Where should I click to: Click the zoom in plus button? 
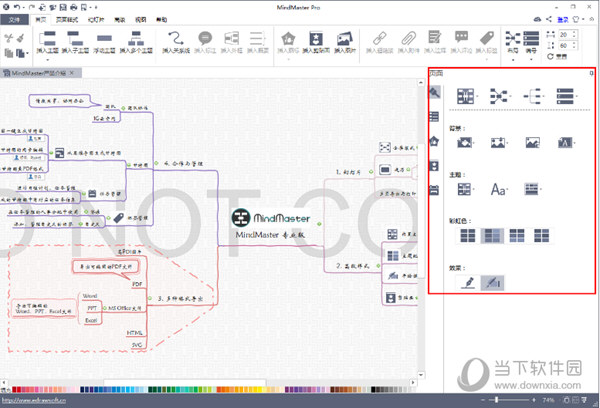point(533,400)
